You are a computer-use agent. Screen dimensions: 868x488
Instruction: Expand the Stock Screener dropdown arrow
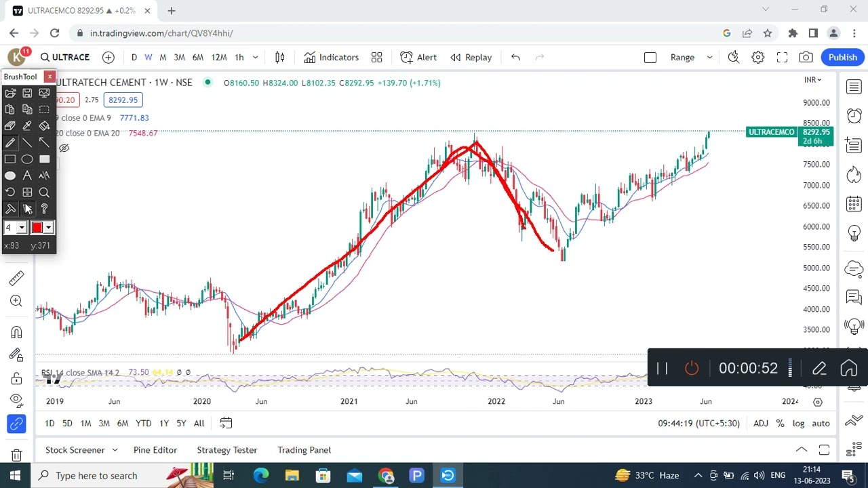[x=115, y=450]
